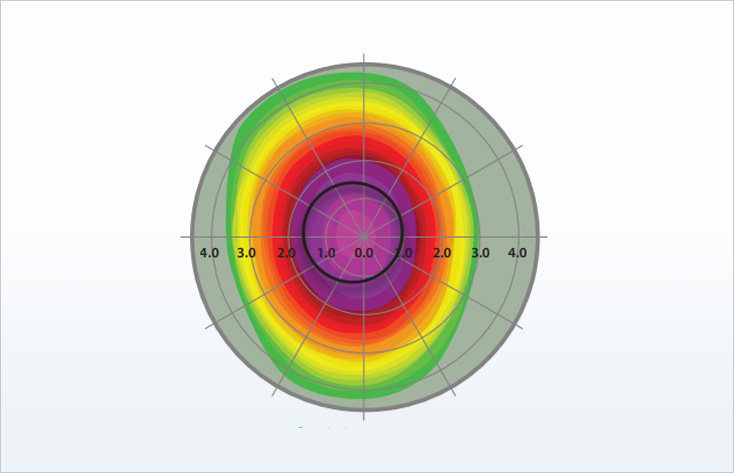Select the right 1.0 axis label
This screenshot has width=734, height=473.
click(x=403, y=254)
